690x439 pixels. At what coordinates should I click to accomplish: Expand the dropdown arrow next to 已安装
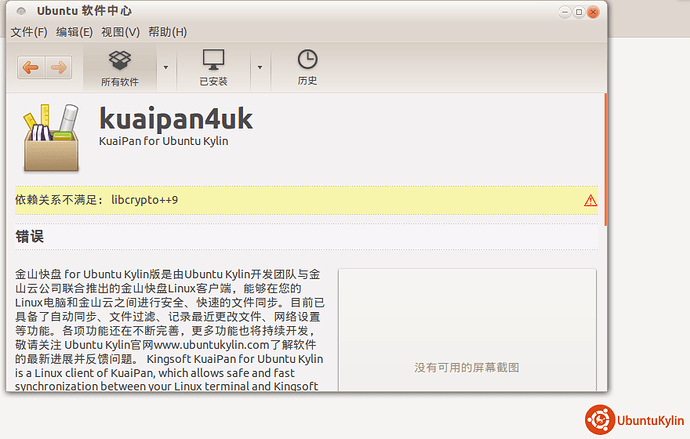point(260,67)
